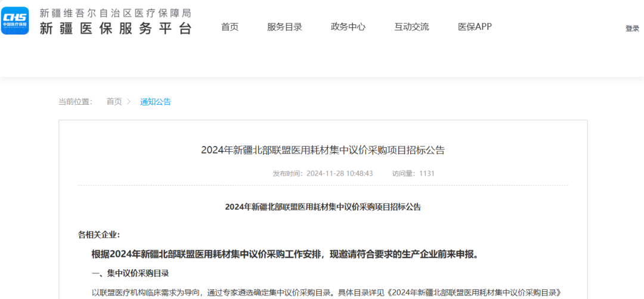The image size is (644, 299).
Task: Click the 一、集中议价采购目录 section heading
Action: 130,273
